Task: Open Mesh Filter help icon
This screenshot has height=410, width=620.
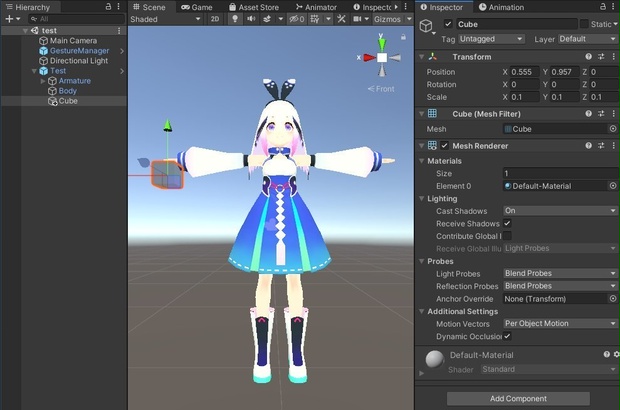Action: click(588, 114)
